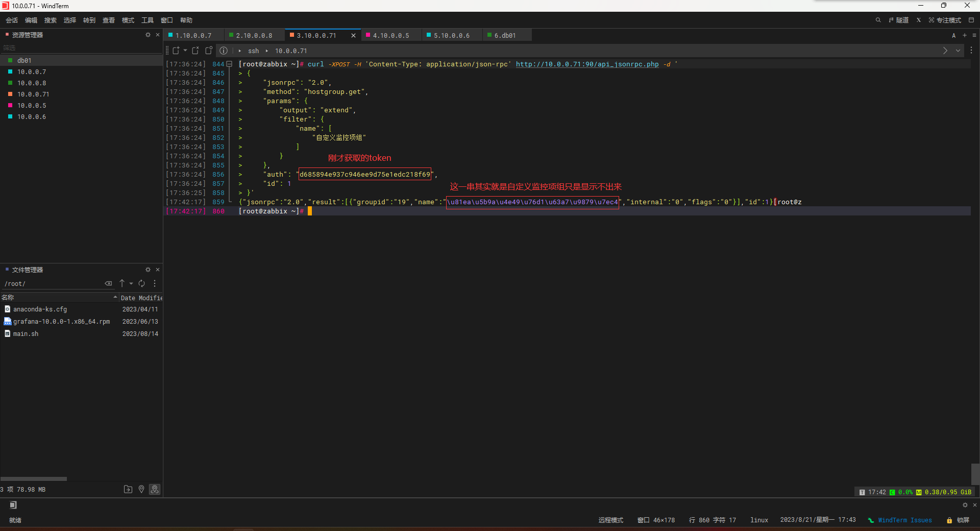Image resolution: width=980 pixels, height=531 pixels.
Task: Open the WindTerm Issues link
Action: [904, 520]
